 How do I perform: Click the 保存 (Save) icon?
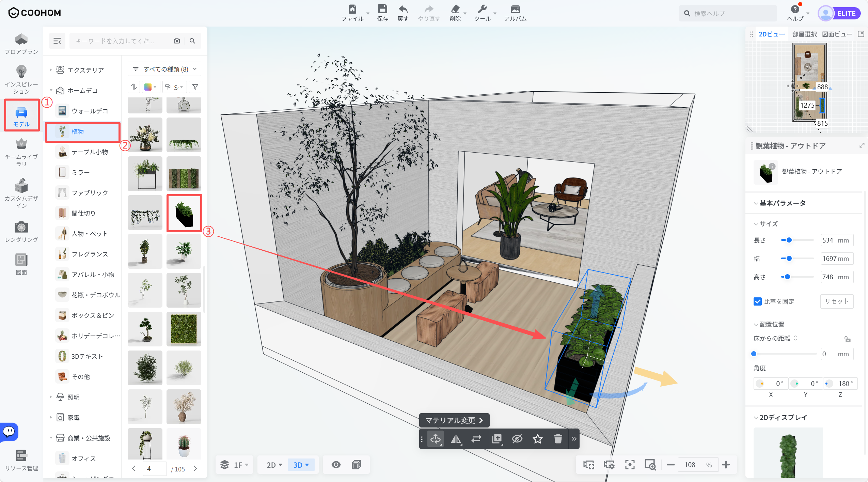point(382,9)
